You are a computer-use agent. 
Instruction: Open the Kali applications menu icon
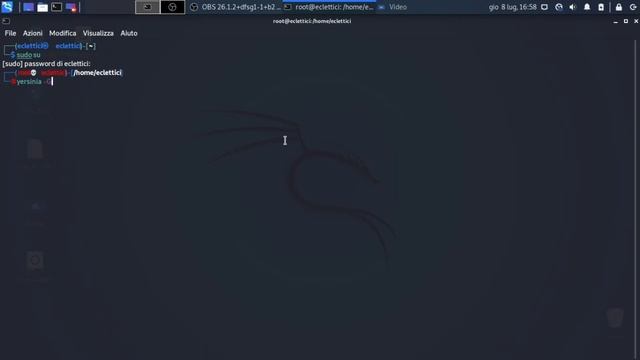click(x=7, y=7)
